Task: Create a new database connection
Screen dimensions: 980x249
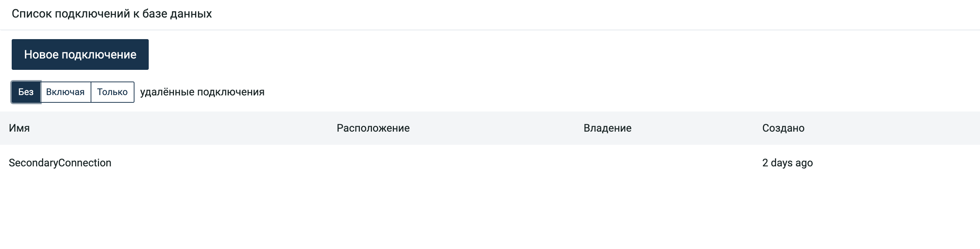Action: (x=80, y=54)
